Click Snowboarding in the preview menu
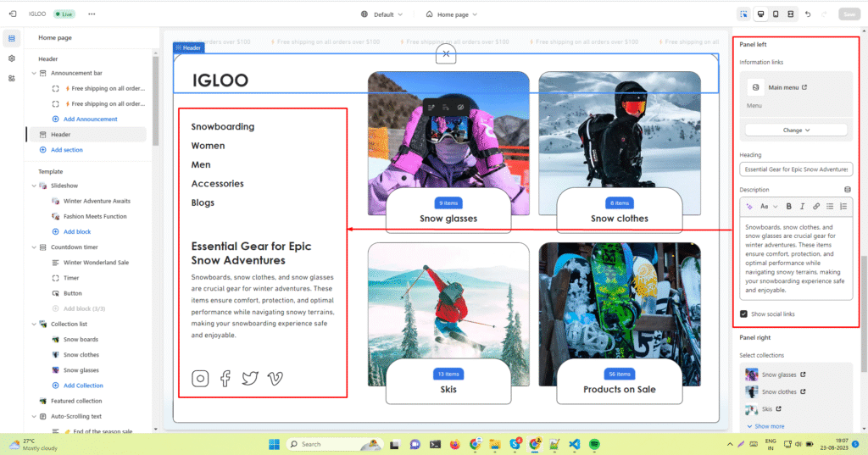Viewport: 868px width, 455px height. (222, 127)
